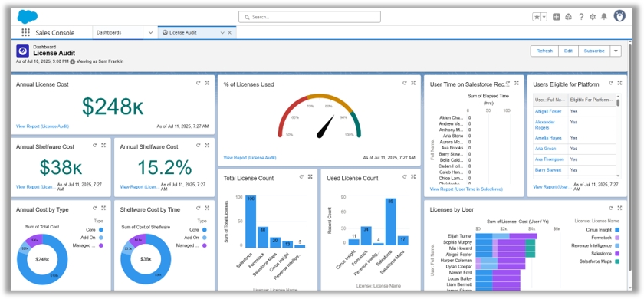Open the Dashboards navigation chevron menu
The width and height of the screenshot is (644, 299).
click(x=150, y=32)
